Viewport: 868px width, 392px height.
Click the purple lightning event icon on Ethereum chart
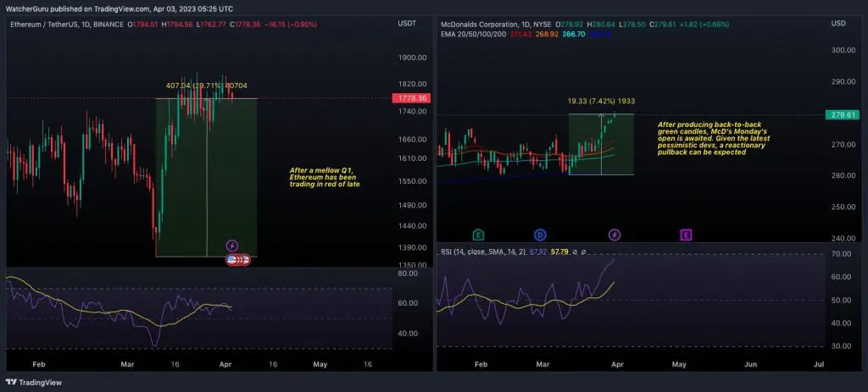pos(232,246)
